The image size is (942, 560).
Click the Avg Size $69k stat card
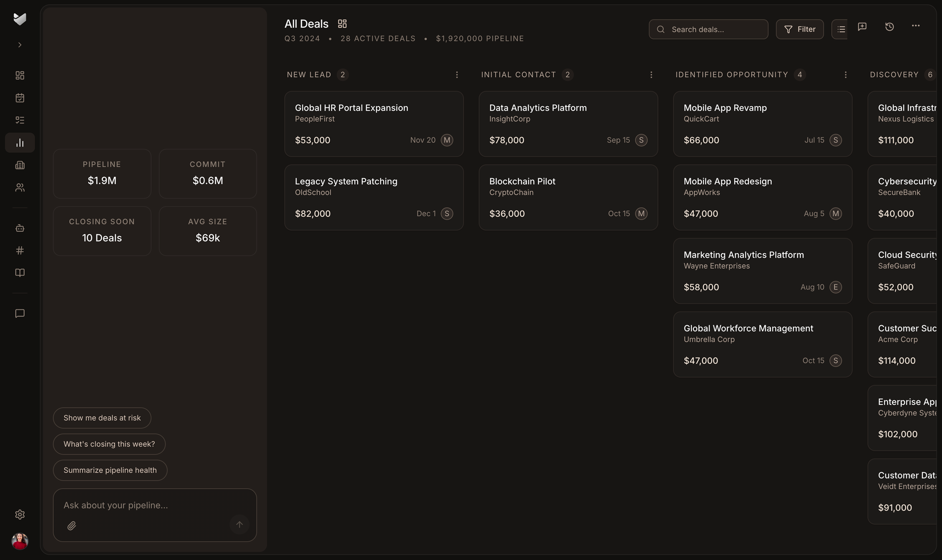click(x=207, y=231)
